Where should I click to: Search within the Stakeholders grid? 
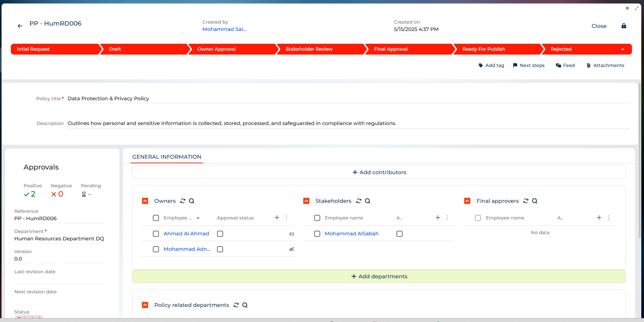(367, 201)
